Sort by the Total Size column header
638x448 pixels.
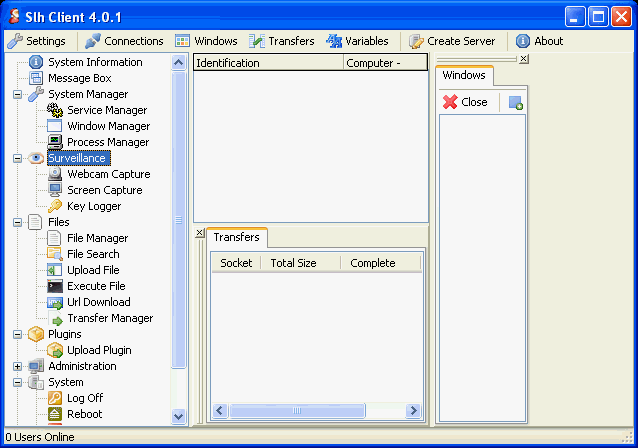[x=293, y=263]
